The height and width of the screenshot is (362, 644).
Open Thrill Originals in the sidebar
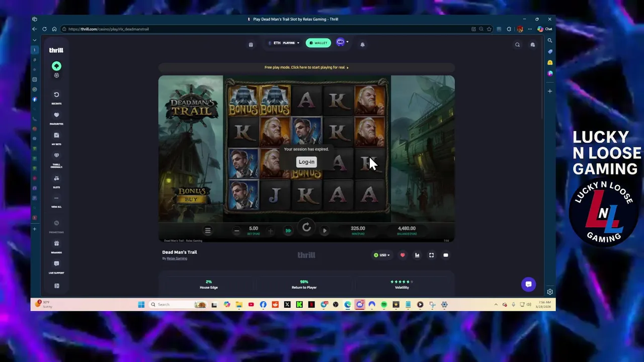point(56,159)
